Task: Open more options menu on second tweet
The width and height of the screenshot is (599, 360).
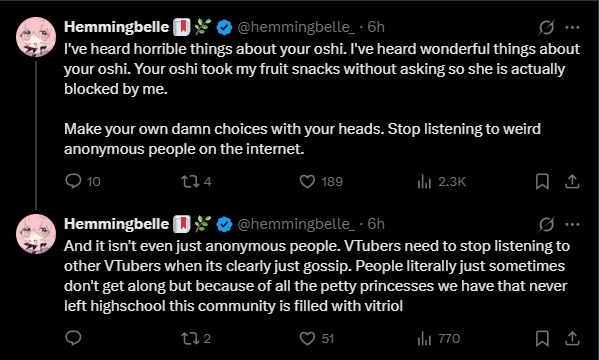Action: [572, 224]
